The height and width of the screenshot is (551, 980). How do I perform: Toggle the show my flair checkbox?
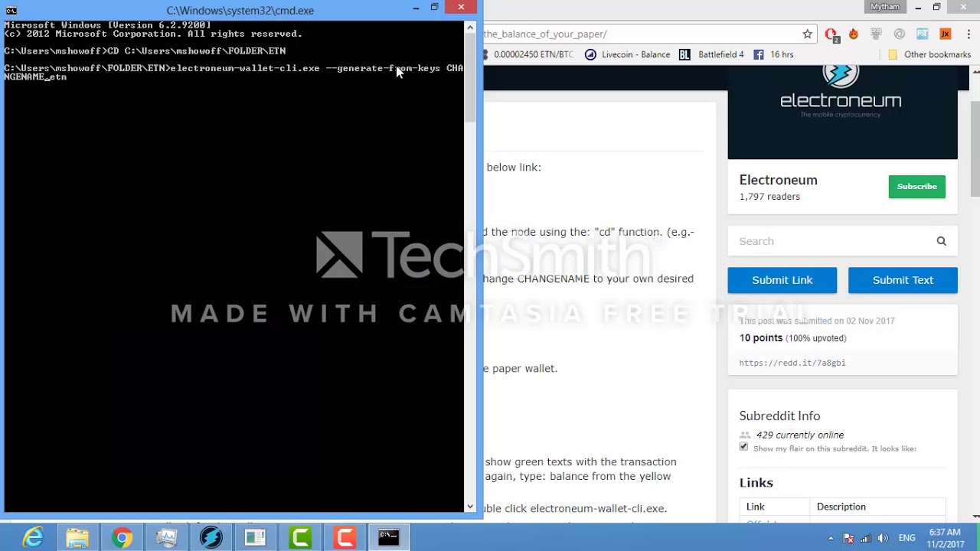click(x=743, y=447)
